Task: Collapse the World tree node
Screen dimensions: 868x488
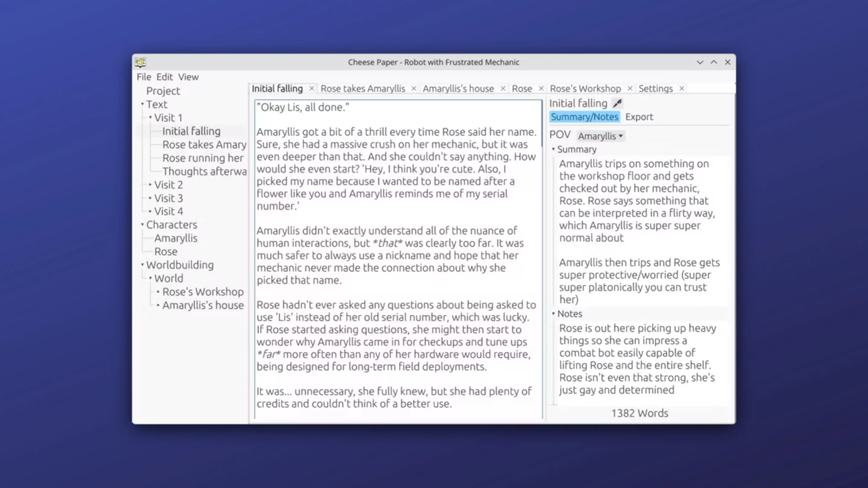Action: pyautogui.click(x=151, y=278)
